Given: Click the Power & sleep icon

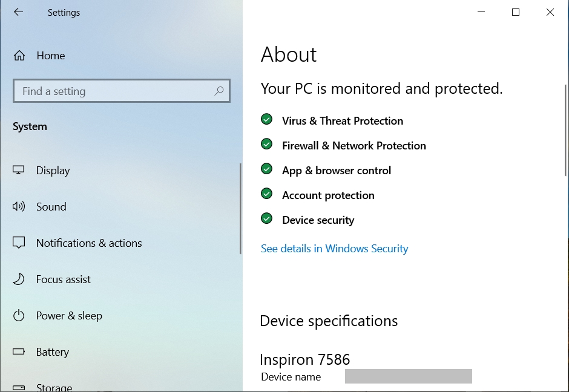Looking at the screenshot, I should tap(19, 316).
